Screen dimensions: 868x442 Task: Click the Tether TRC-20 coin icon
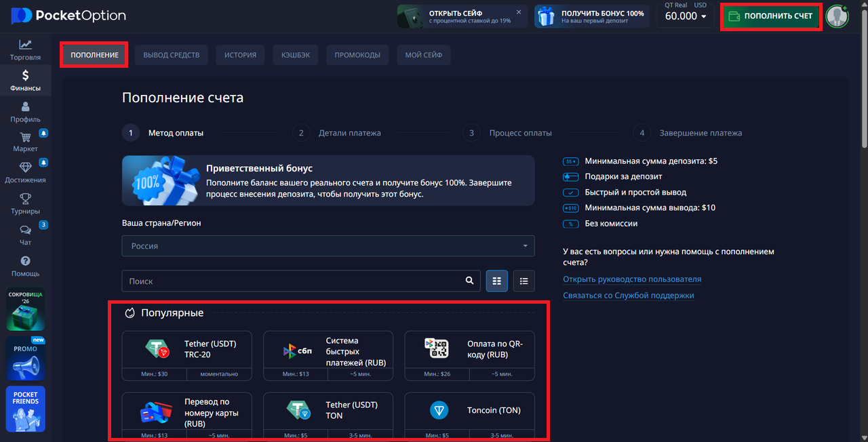pos(157,349)
